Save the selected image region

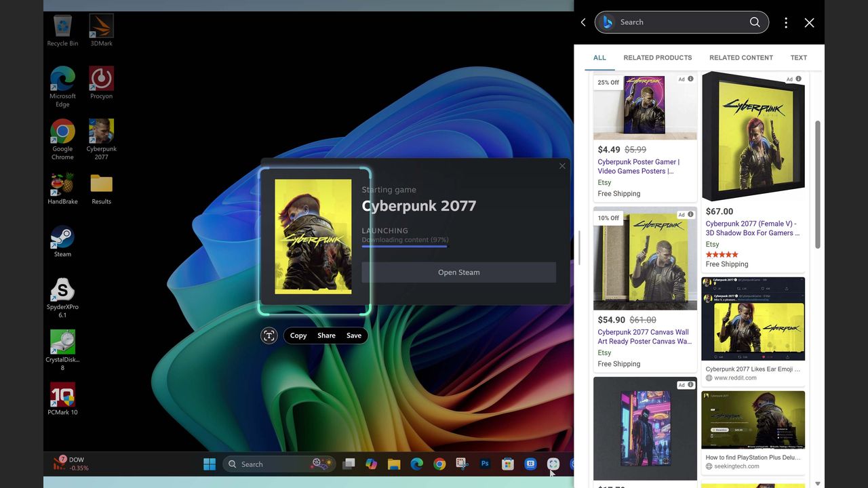354,335
